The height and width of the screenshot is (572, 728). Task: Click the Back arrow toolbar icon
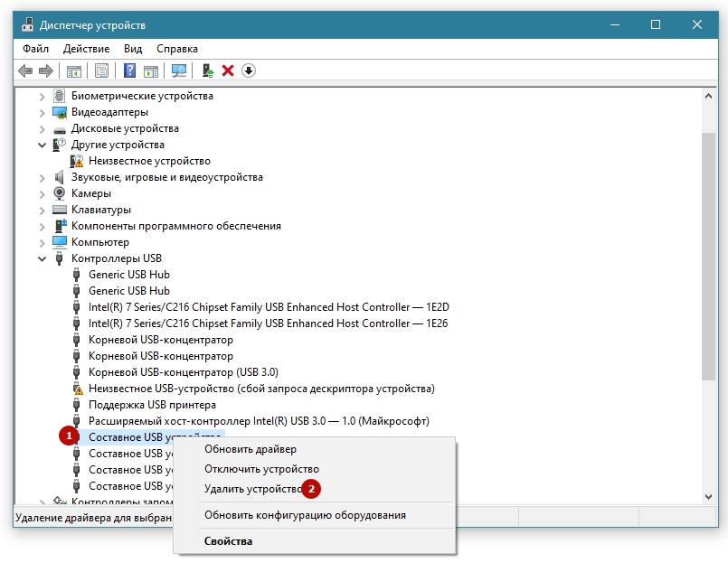pos(25,70)
